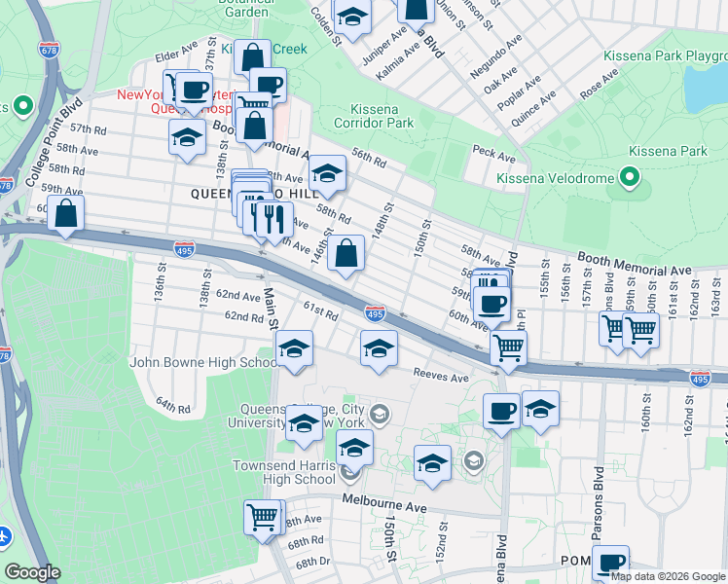The width and height of the screenshot is (728, 584).
Task: Select the College Point Blvd label
Action: 54,142
